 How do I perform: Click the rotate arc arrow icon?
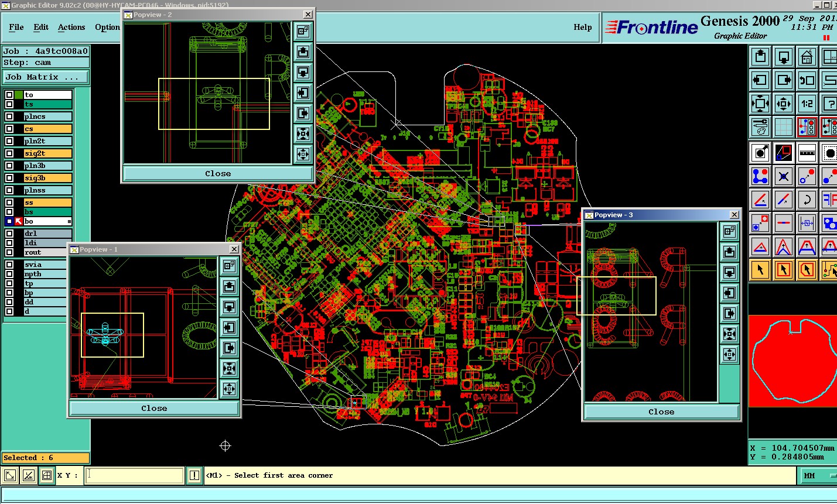807,200
